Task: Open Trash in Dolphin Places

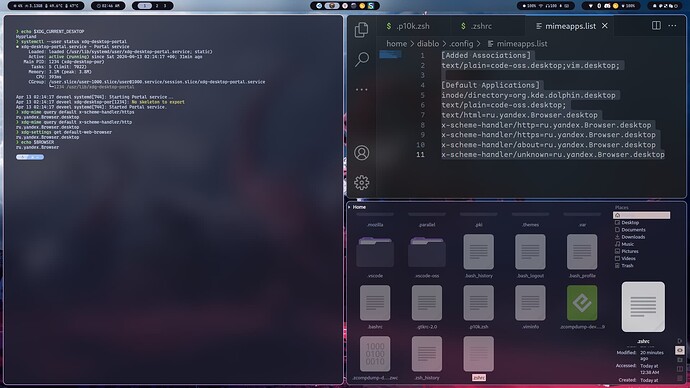Action: click(624, 265)
